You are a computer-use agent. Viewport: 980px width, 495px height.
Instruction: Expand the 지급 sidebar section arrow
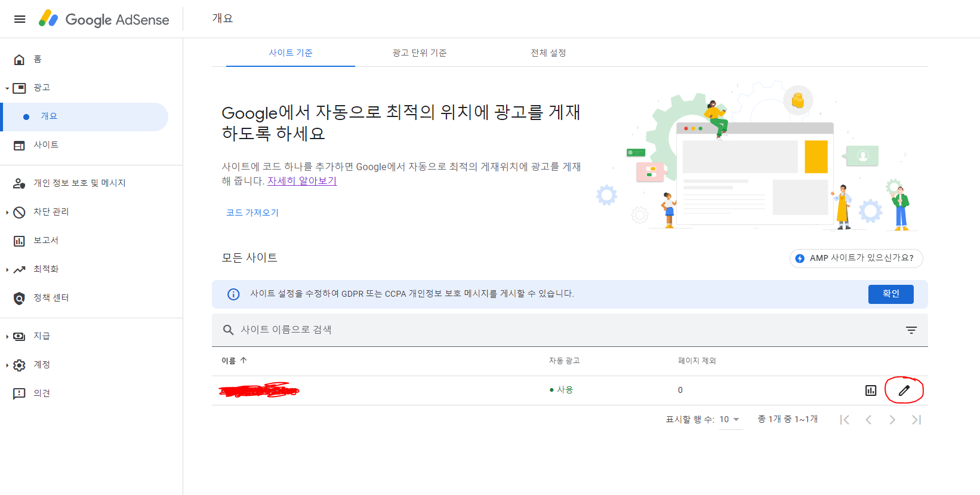click(7, 337)
